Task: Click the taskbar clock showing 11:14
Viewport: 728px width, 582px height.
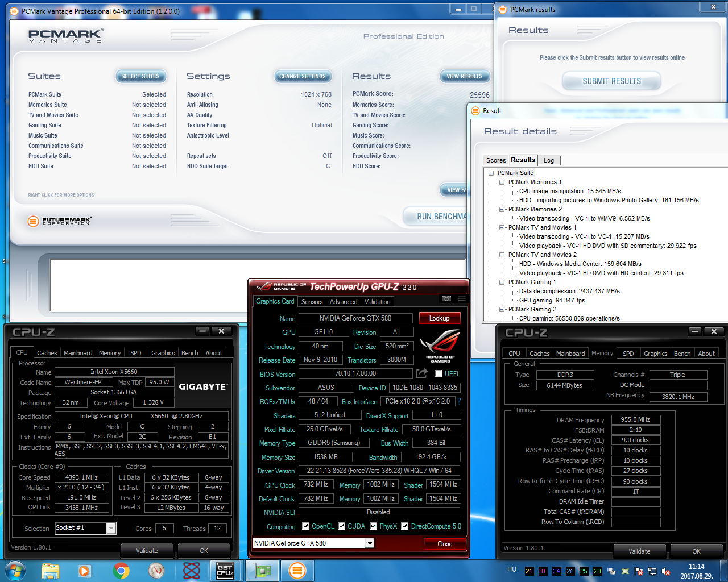Action: tap(697, 571)
